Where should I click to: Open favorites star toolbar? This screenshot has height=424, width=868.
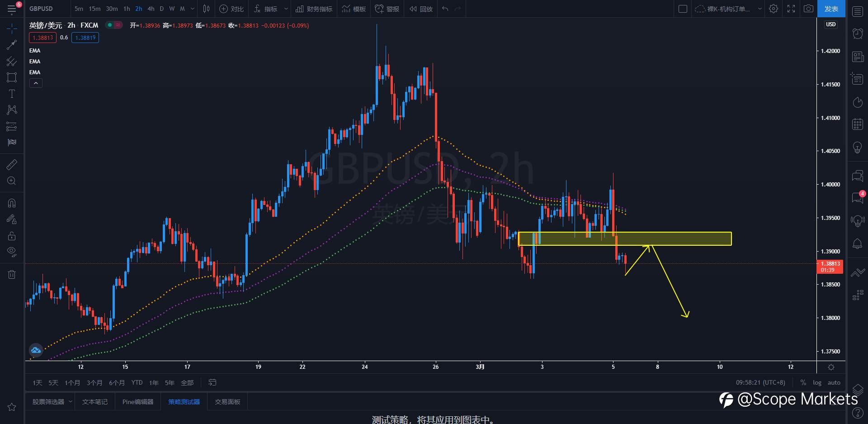point(12,407)
